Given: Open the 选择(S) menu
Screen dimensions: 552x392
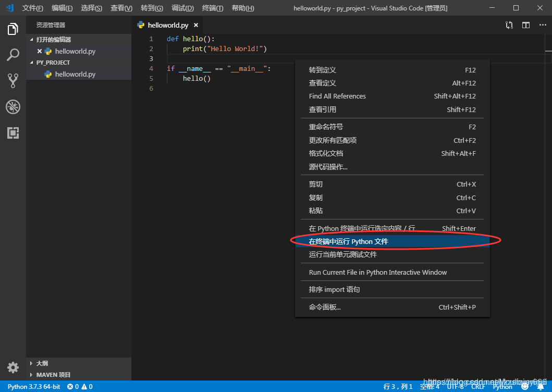Looking at the screenshot, I should coord(92,8).
